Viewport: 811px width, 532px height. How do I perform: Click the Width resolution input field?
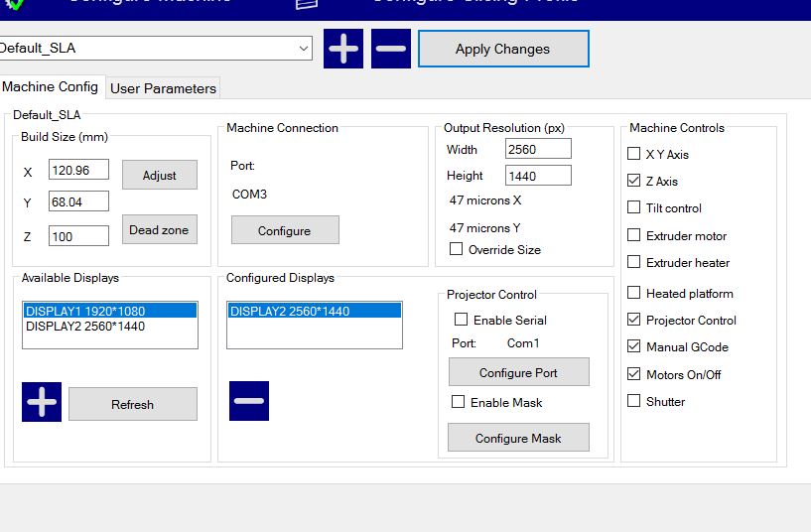(x=538, y=149)
